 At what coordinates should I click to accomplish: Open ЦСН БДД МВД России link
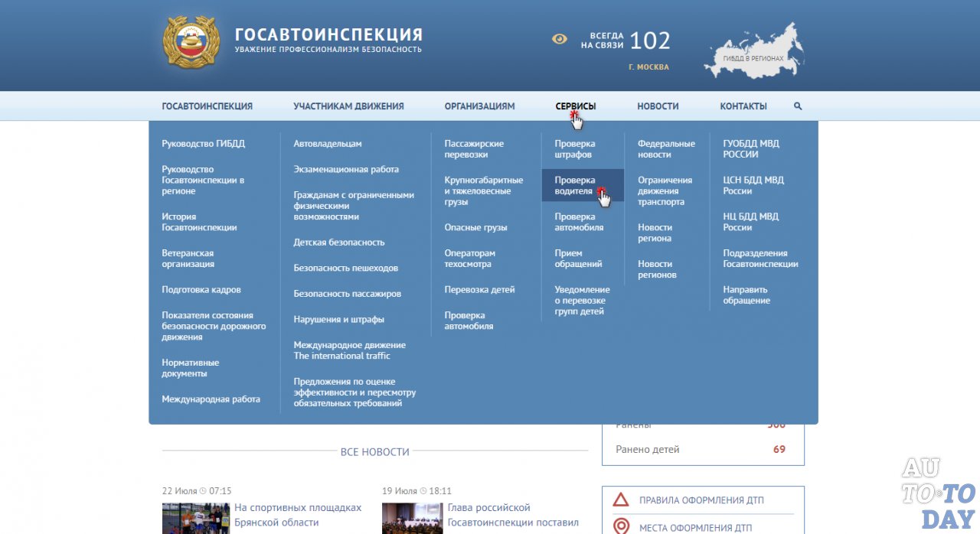pyautogui.click(x=753, y=186)
